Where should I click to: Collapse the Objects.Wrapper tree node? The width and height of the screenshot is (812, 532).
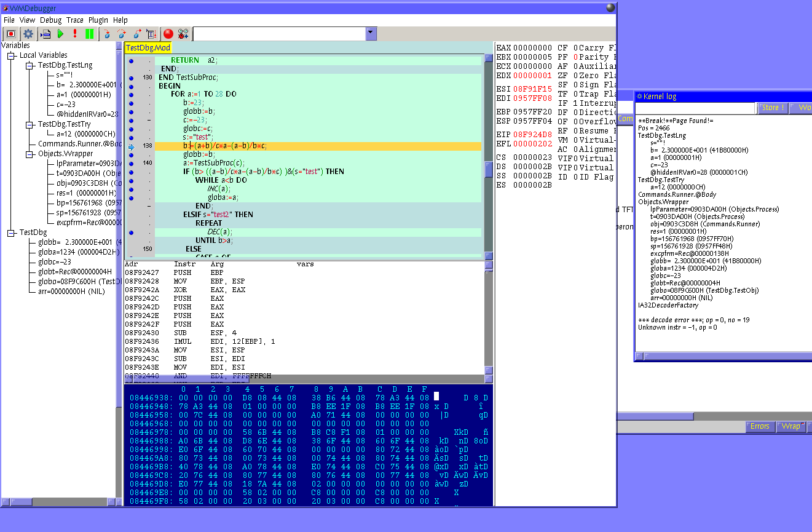coord(30,154)
